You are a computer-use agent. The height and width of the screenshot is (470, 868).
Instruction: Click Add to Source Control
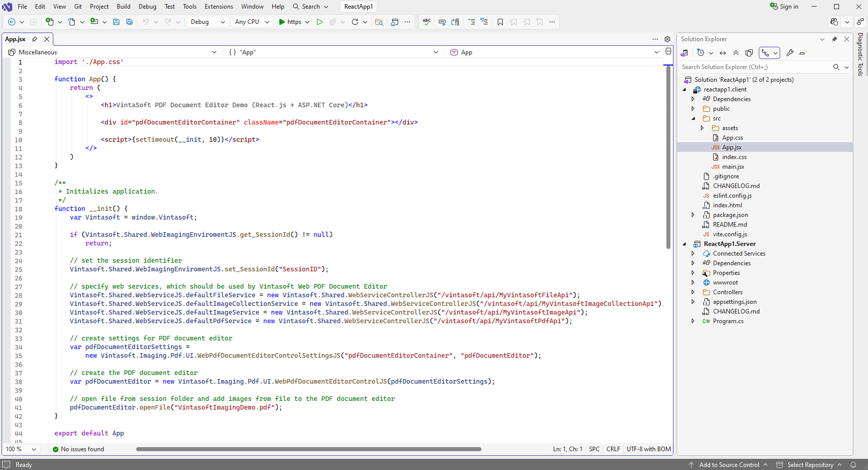pyautogui.click(x=729, y=465)
